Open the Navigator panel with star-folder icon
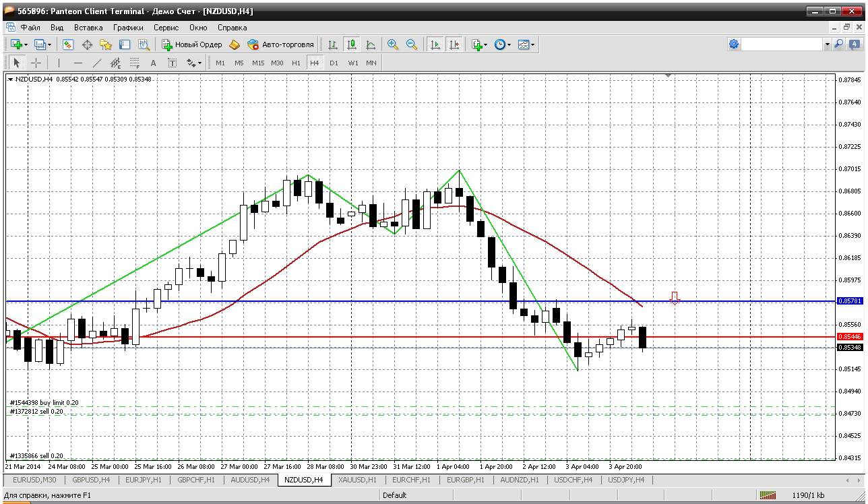The width and height of the screenshot is (868, 504). click(x=106, y=44)
